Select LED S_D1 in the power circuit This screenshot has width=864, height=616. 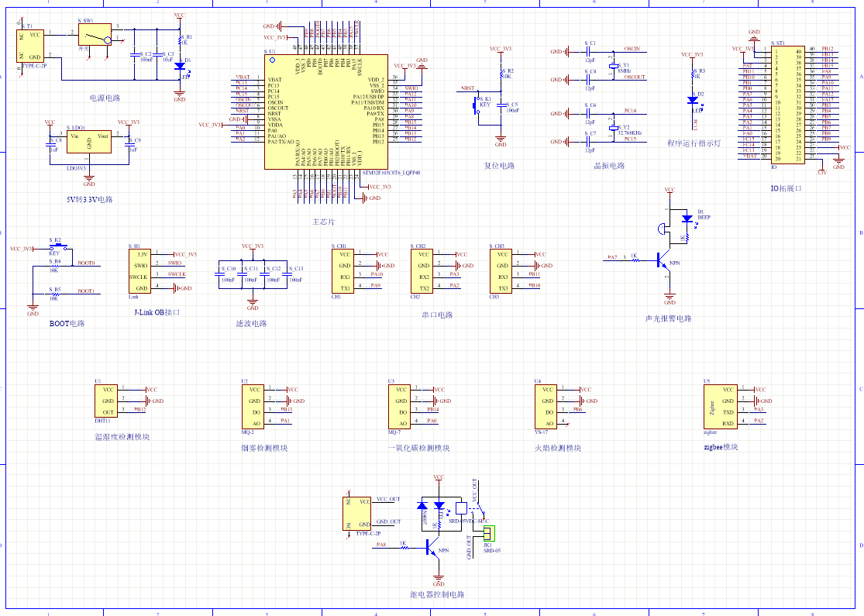point(180,66)
